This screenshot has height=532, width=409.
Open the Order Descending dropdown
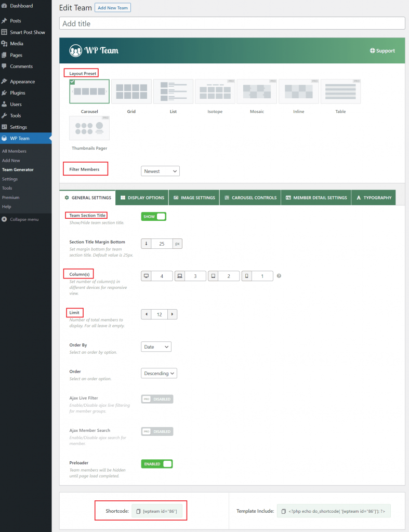click(x=159, y=373)
